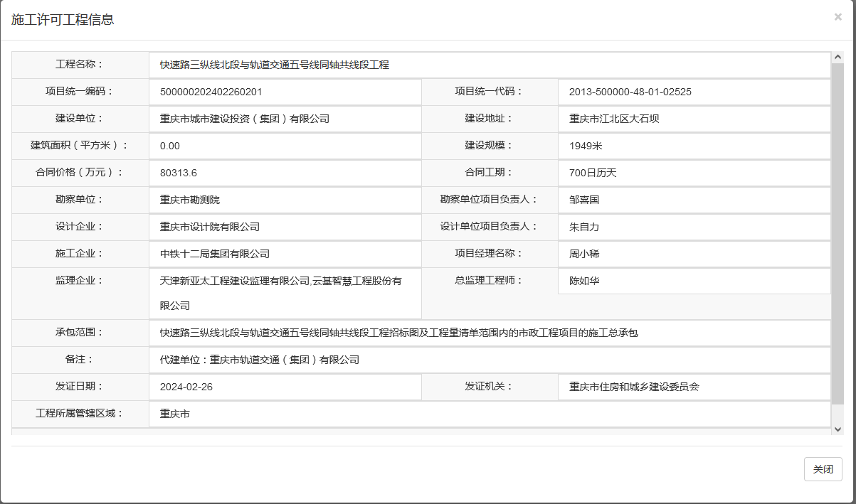Viewport: 856px width, 504px height.
Task: Click the 工程名称： label
Action: point(80,64)
